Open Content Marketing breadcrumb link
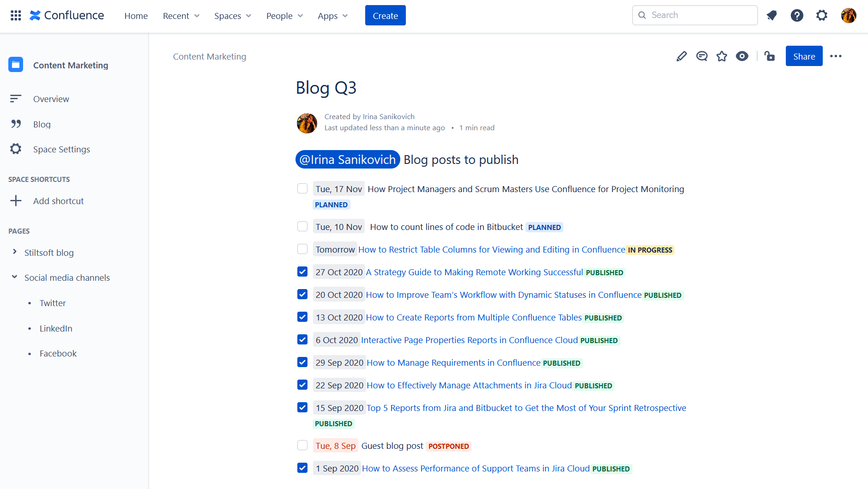The image size is (868, 489). (210, 56)
